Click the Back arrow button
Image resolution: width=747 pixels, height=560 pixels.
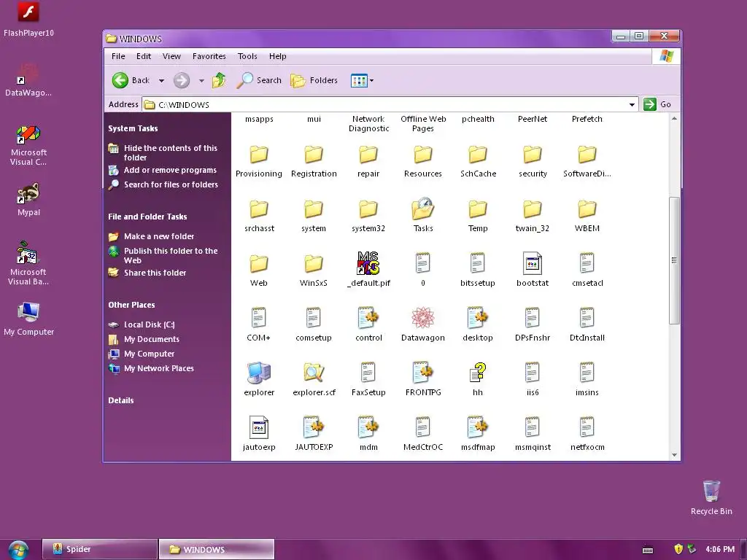(x=131, y=80)
